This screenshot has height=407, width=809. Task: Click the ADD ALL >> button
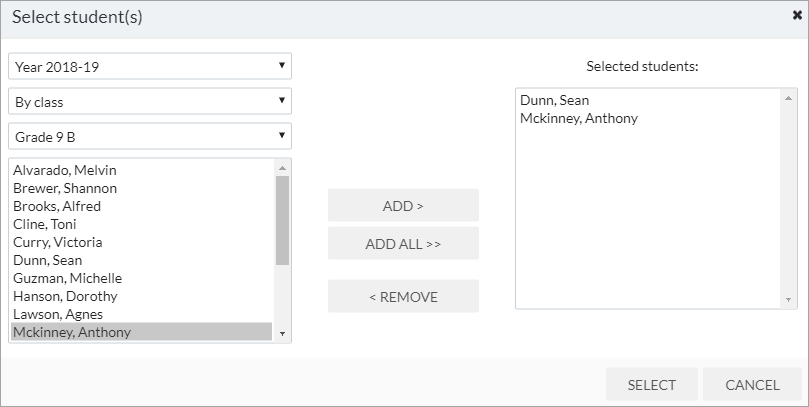(403, 243)
